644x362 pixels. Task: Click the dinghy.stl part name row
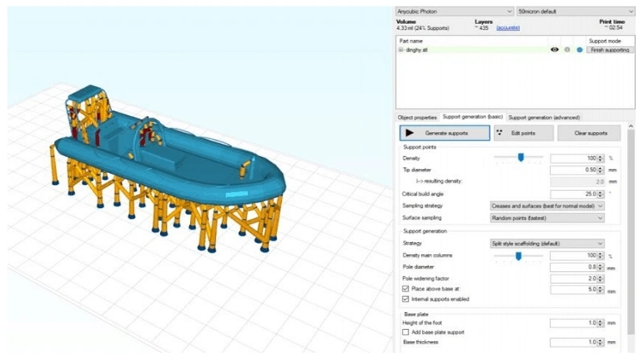[473, 50]
